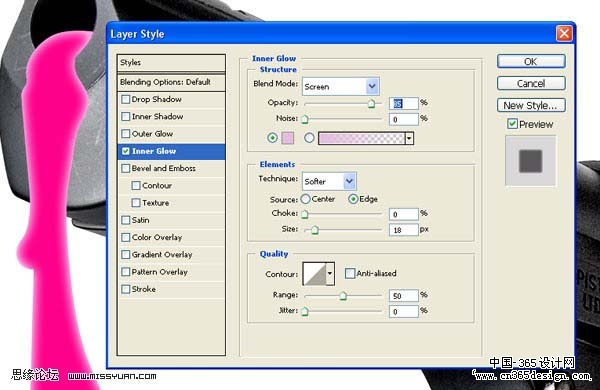Click the OK button

coord(531,62)
